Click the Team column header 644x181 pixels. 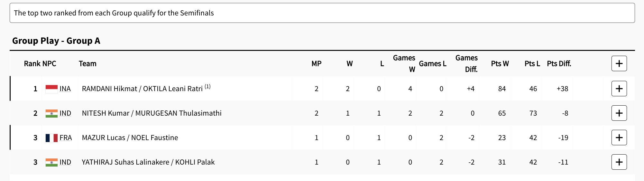[x=87, y=64]
